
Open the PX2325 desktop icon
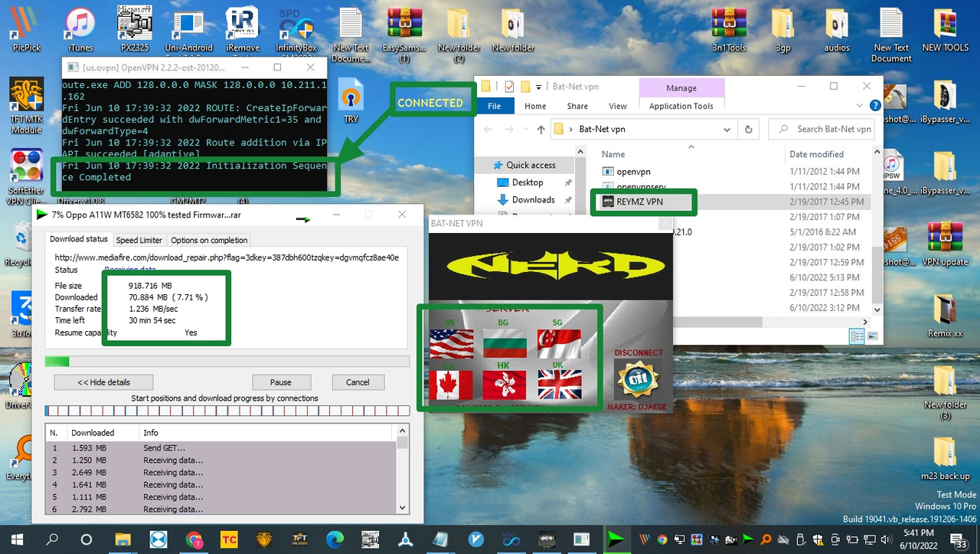pyautogui.click(x=134, y=30)
